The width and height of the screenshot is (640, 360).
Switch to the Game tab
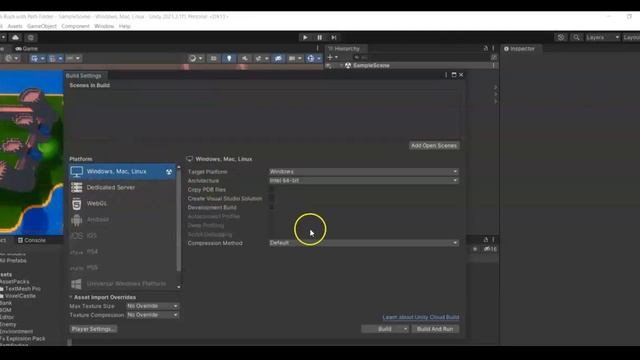(27, 49)
